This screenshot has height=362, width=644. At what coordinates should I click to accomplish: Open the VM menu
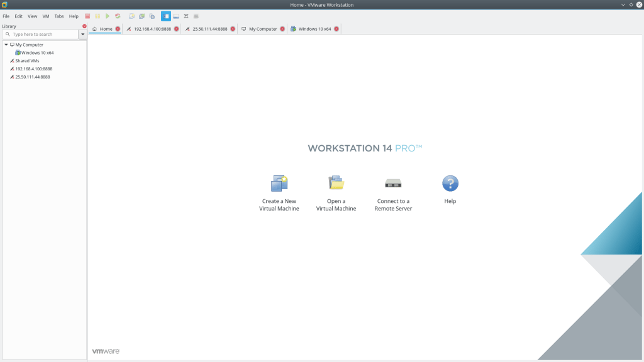tap(45, 16)
